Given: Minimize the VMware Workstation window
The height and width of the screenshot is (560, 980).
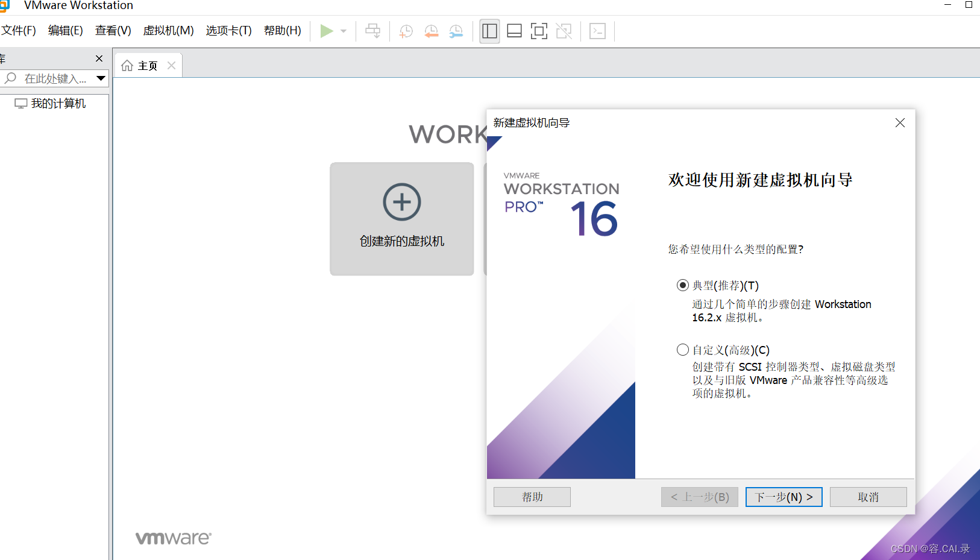Looking at the screenshot, I should coord(947,5).
